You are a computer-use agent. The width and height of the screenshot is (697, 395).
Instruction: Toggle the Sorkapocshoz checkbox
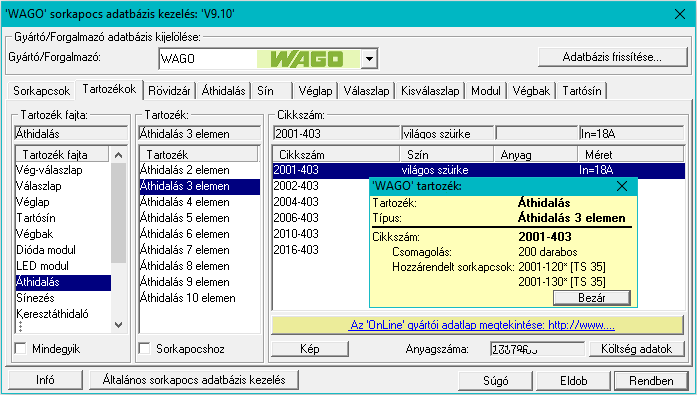pos(144,348)
